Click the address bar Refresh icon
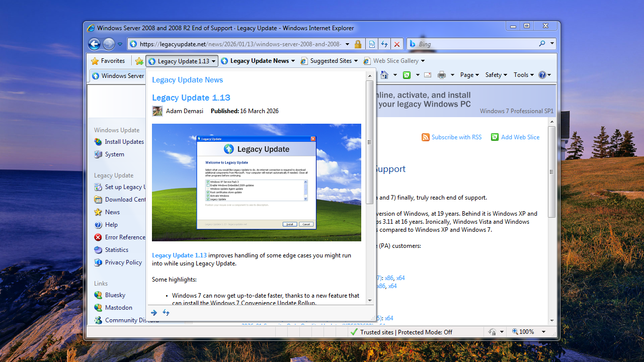The width and height of the screenshot is (644, 362). [384, 44]
